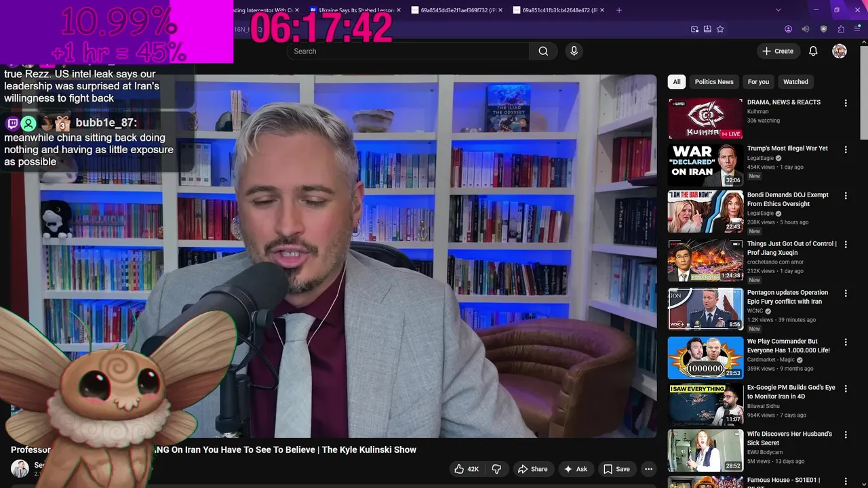868x488 pixels.
Task: Open options for Famous House video
Action: click(846, 480)
